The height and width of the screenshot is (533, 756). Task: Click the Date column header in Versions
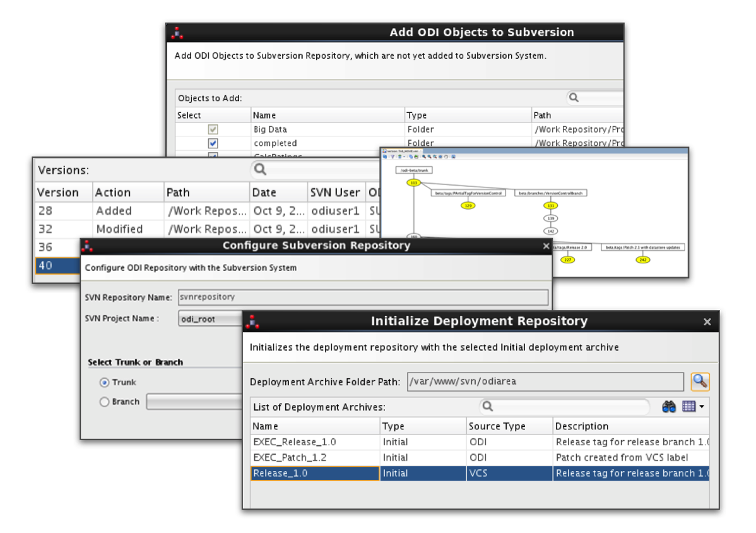tap(278, 193)
